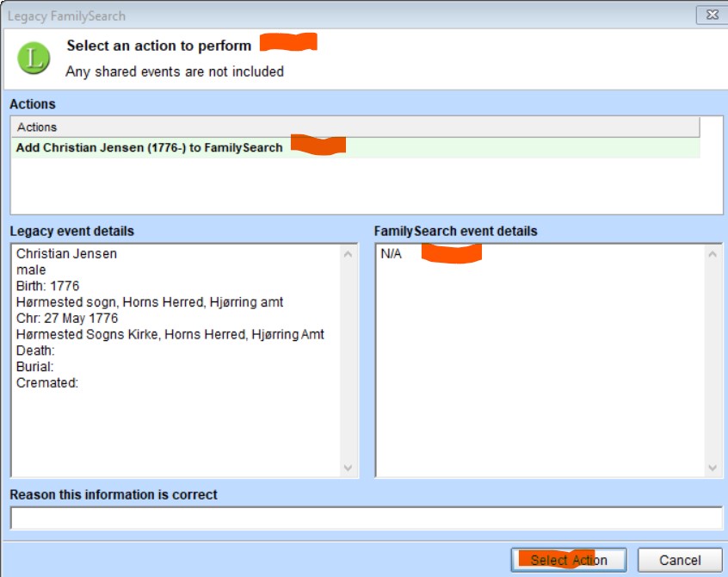Click the Christian Jensen name line

[66, 254]
